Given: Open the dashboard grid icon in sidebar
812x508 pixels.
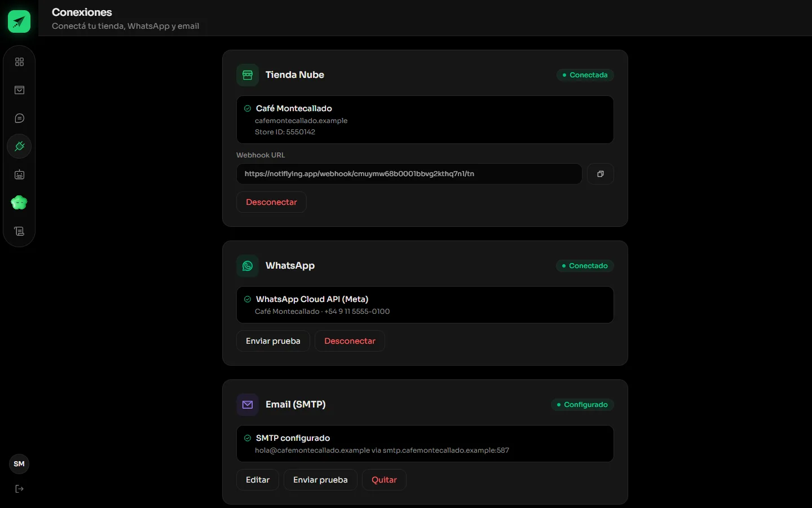Looking at the screenshot, I should tap(19, 62).
